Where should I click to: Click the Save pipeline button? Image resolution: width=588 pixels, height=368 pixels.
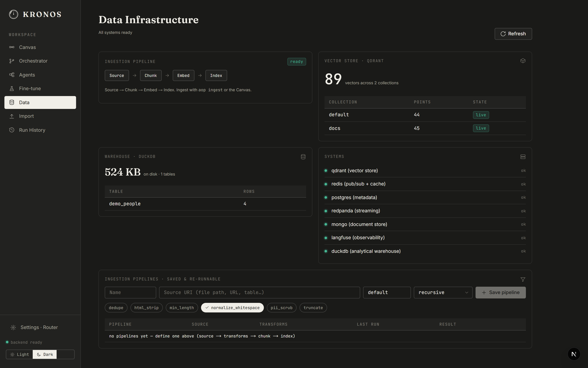501,293
